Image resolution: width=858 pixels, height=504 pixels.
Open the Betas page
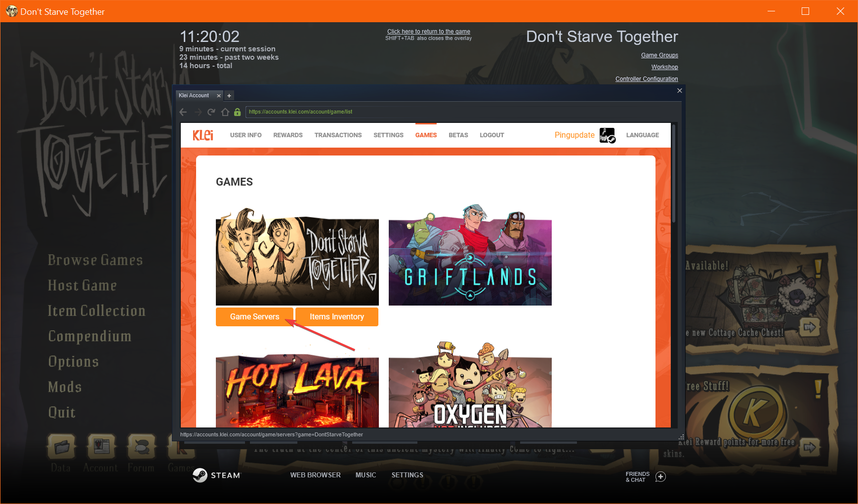pyautogui.click(x=458, y=135)
